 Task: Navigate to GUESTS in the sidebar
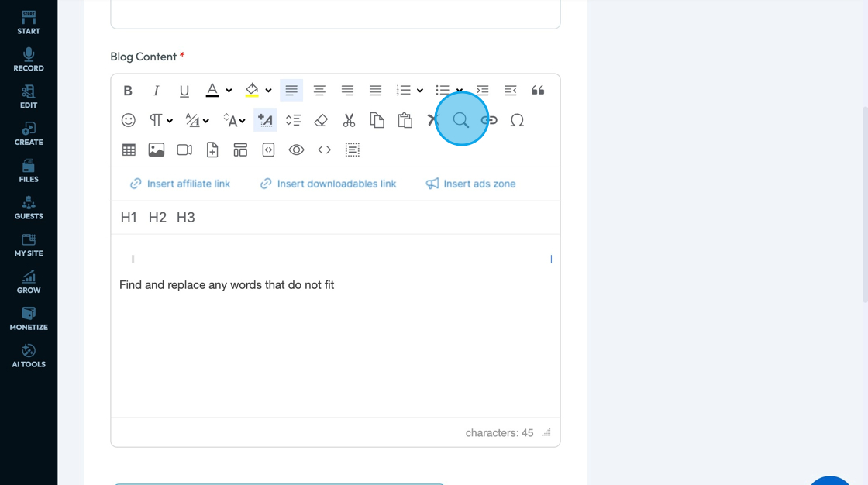coord(29,208)
